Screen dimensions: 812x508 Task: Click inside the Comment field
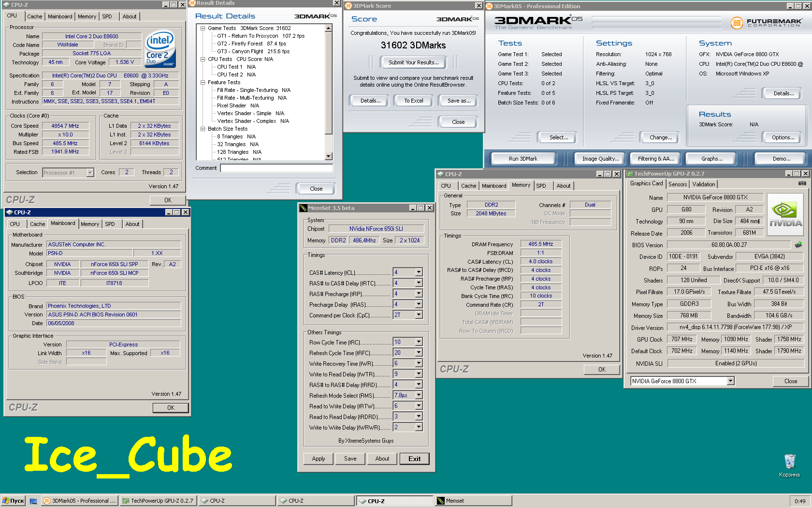pos(276,168)
